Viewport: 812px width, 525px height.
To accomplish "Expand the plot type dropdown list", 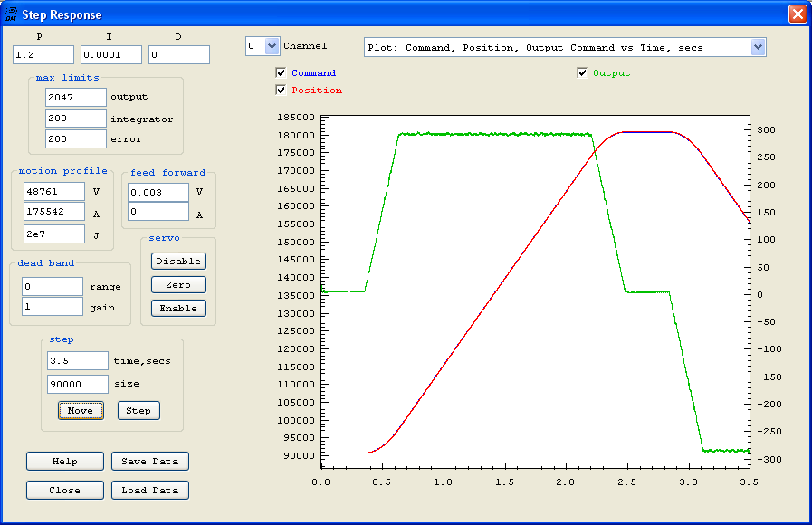I will pos(758,47).
